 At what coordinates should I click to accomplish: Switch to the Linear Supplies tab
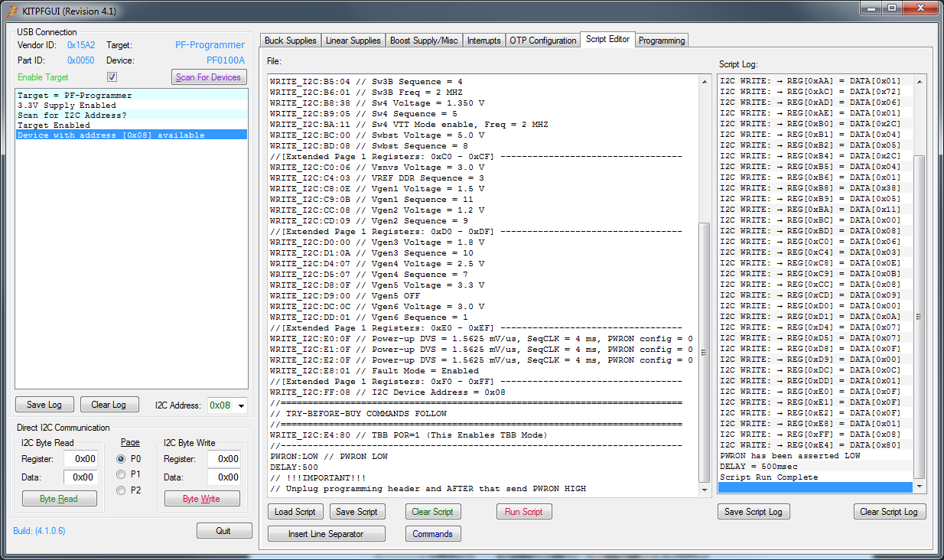(x=353, y=41)
